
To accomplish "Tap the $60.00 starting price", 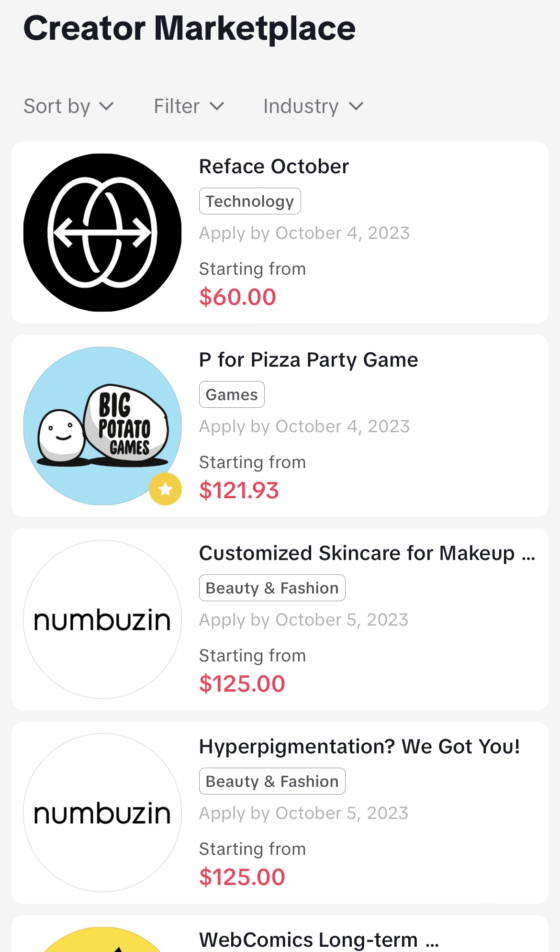I will click(237, 297).
